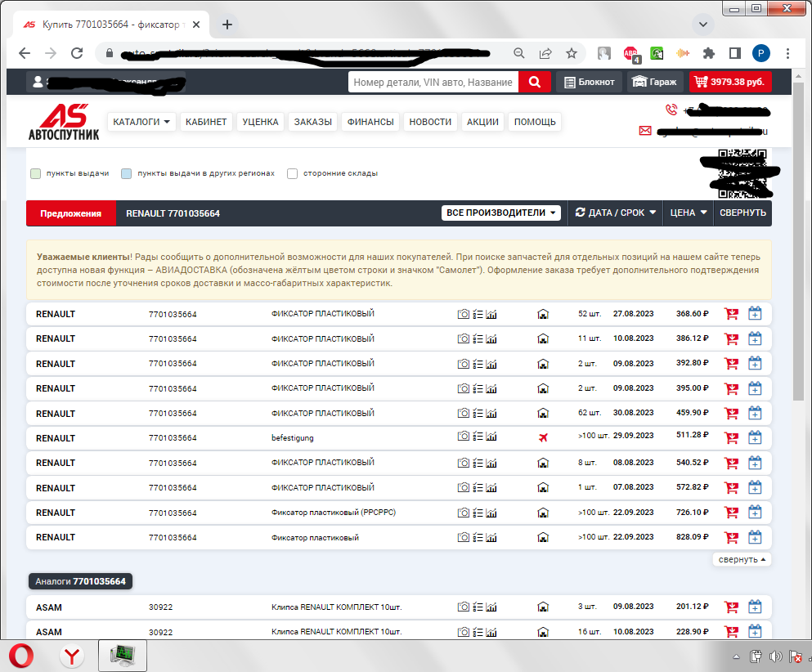This screenshot has height=672, width=812.
Task: Add the 726.10 ₽ offer to notepad
Action: (755, 513)
